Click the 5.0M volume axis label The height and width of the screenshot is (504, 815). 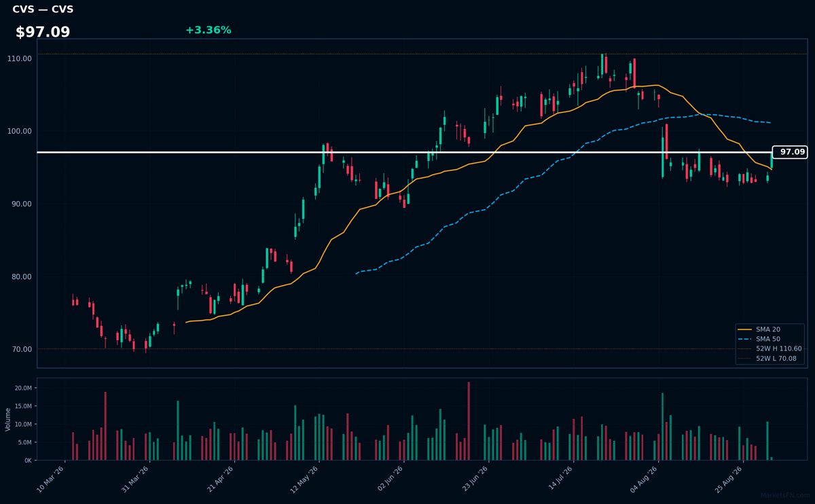[25, 442]
